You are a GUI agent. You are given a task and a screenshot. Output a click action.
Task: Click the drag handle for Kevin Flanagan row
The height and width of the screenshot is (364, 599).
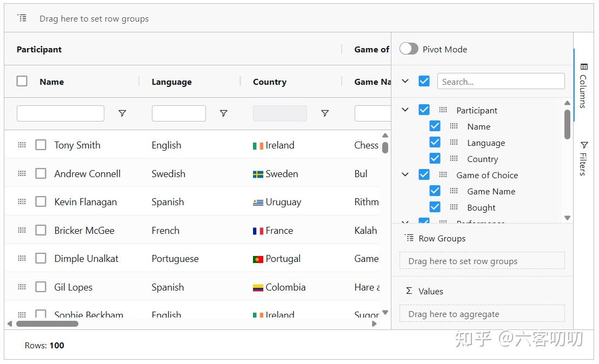(22, 202)
